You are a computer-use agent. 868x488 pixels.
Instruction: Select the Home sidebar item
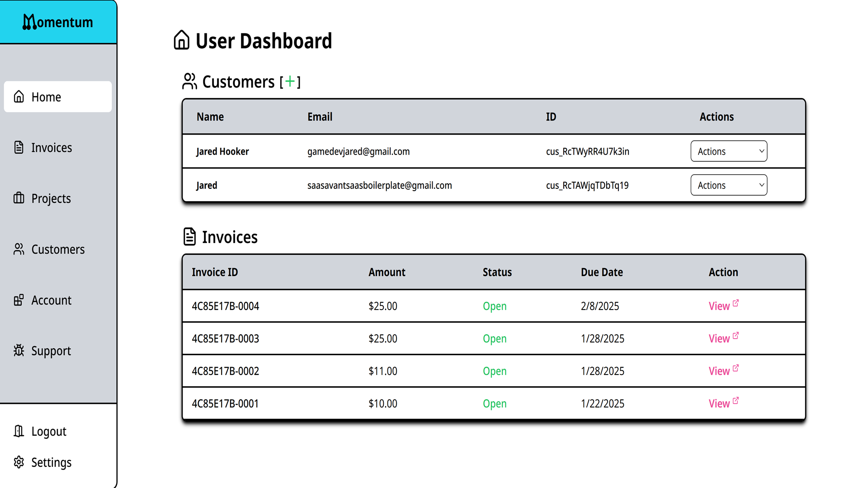pyautogui.click(x=46, y=97)
